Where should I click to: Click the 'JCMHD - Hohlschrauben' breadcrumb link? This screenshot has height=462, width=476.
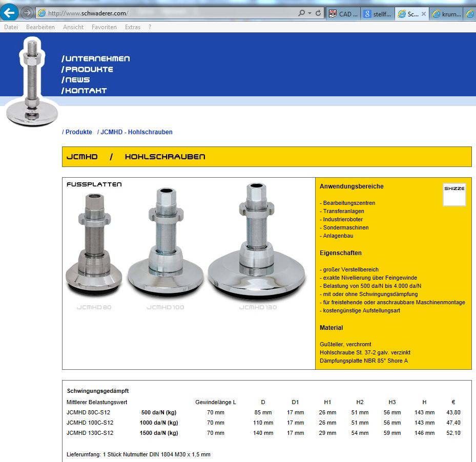(137, 132)
